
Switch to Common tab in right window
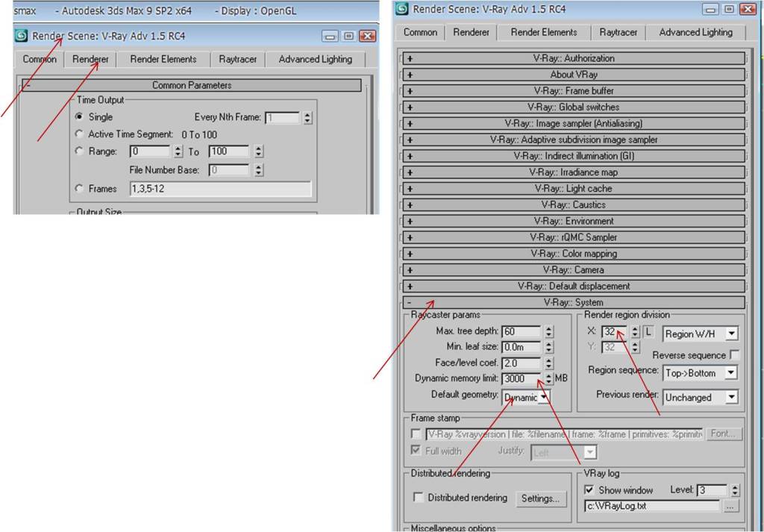point(420,32)
